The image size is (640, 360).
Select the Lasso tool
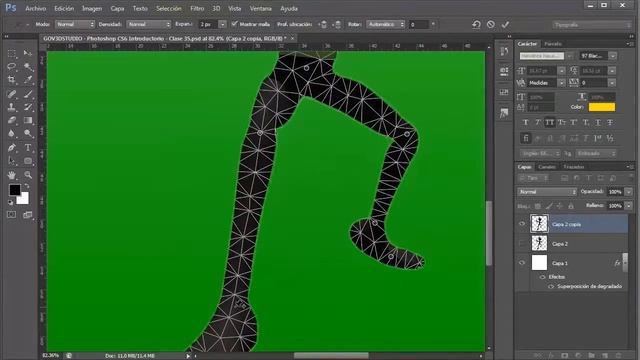11,67
